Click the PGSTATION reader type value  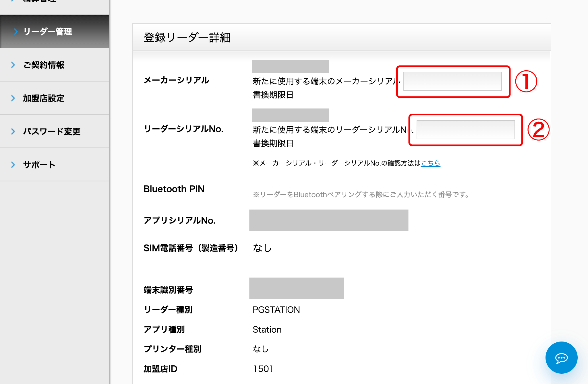276,310
